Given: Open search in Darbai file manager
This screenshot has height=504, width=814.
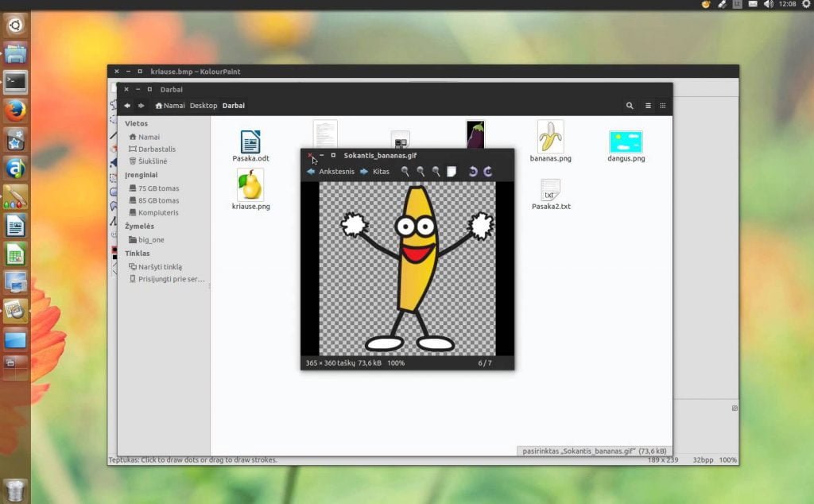Looking at the screenshot, I should pos(630,106).
